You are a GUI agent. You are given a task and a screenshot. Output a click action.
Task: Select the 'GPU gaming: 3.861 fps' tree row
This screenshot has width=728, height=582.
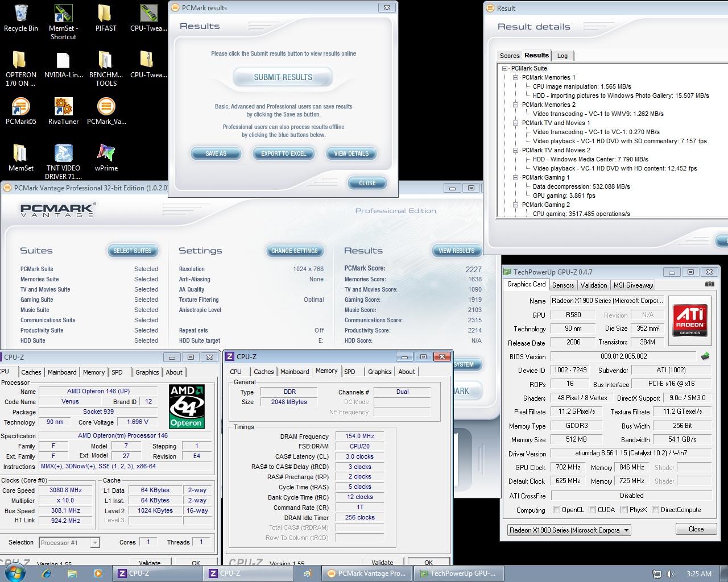coord(564,196)
